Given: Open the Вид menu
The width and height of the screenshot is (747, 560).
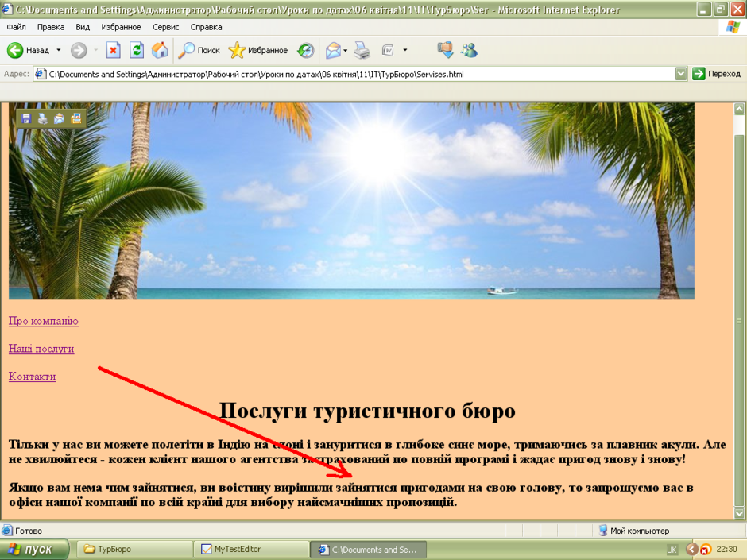Looking at the screenshot, I should click(x=83, y=27).
